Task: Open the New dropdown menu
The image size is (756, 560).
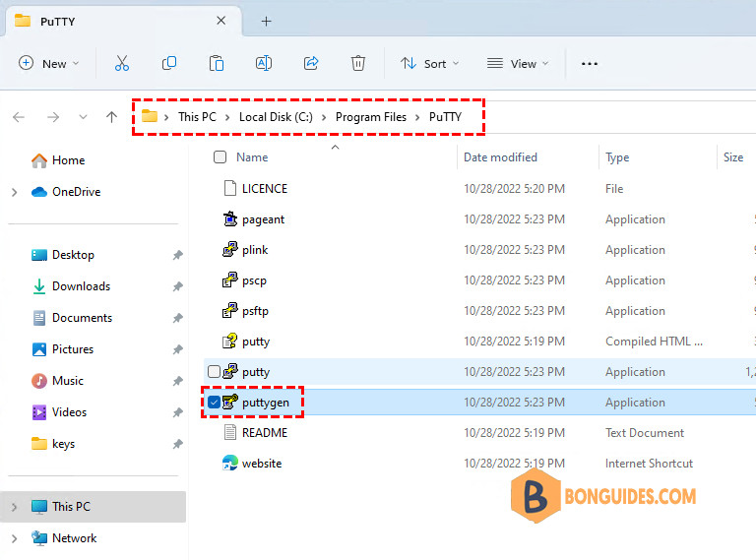Action: tap(48, 64)
